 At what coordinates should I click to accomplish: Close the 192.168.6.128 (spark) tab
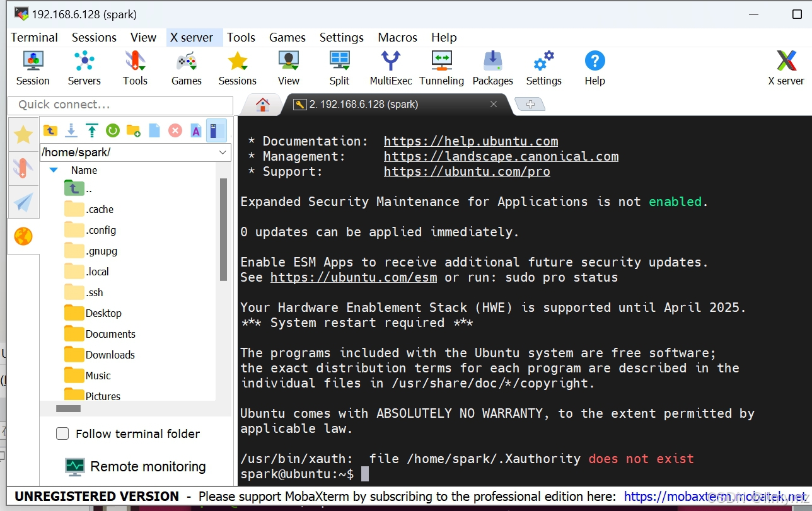[494, 105]
